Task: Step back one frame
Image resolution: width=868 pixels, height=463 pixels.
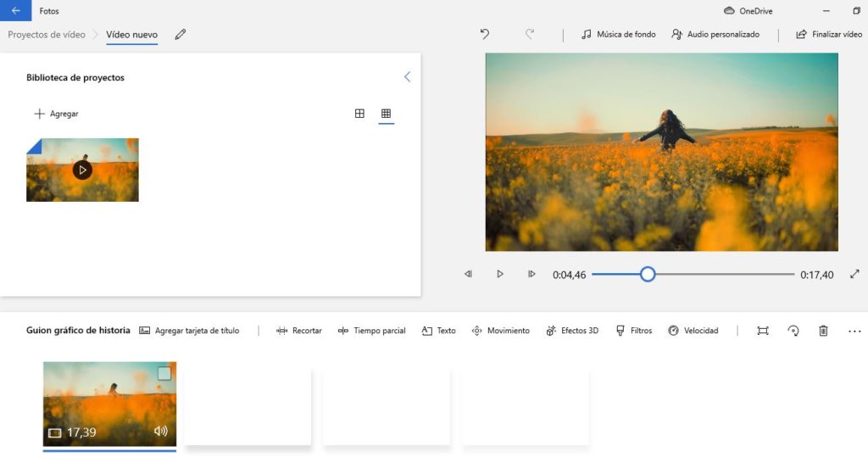Action: [468, 274]
